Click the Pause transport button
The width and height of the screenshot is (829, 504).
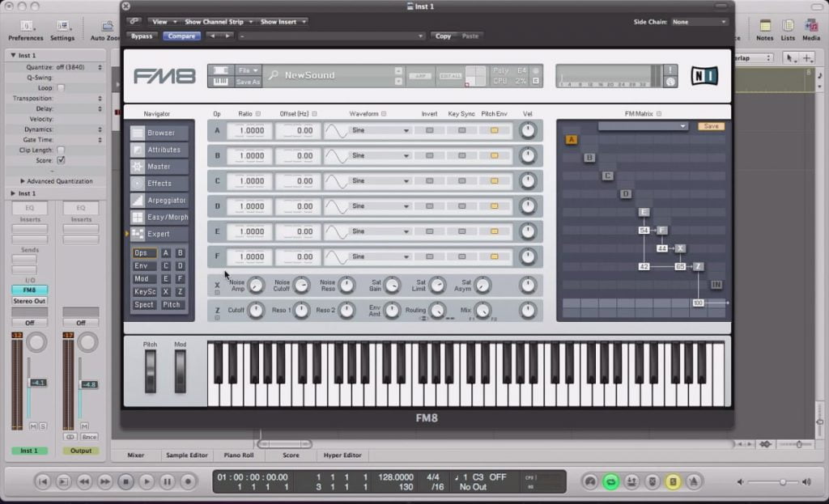167,481
